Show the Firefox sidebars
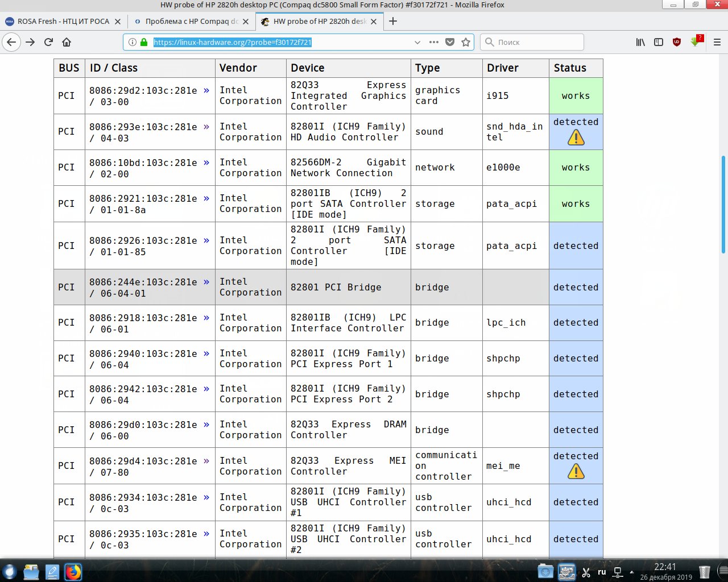Viewport: 728px width, 582px height. [659, 42]
